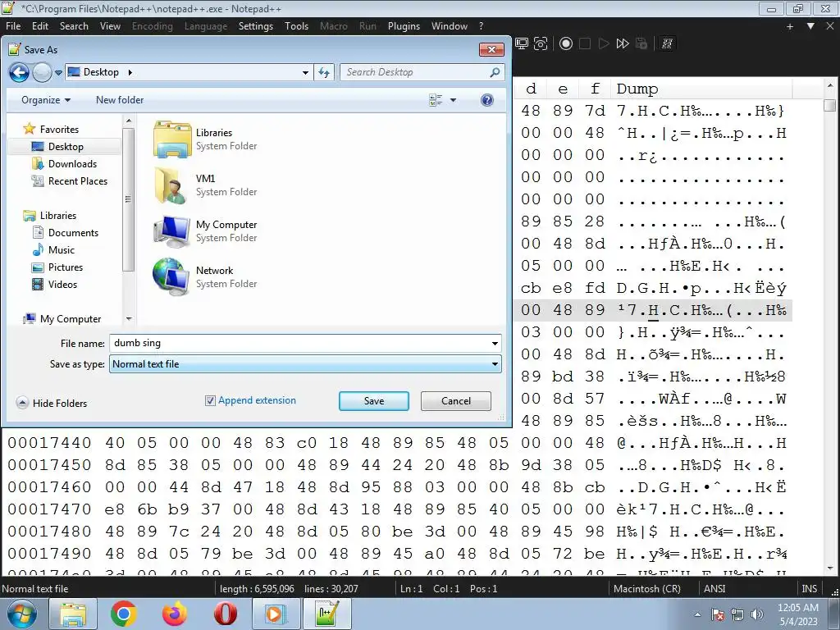Click the change view icon
840x630 pixels.
click(436, 100)
